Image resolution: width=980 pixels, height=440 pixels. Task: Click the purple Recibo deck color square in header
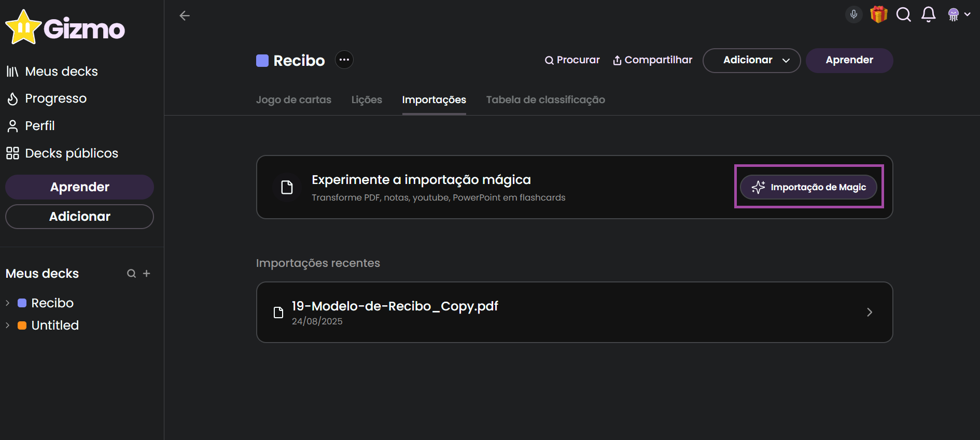point(262,61)
